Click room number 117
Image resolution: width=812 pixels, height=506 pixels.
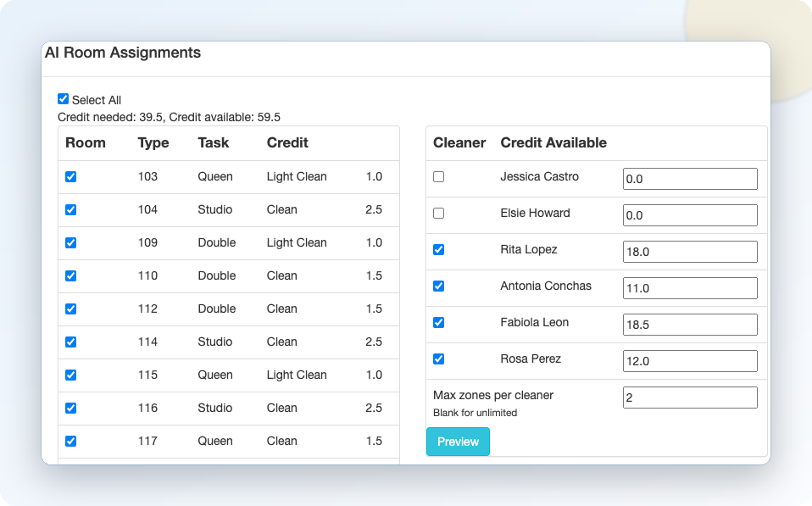[x=147, y=442]
